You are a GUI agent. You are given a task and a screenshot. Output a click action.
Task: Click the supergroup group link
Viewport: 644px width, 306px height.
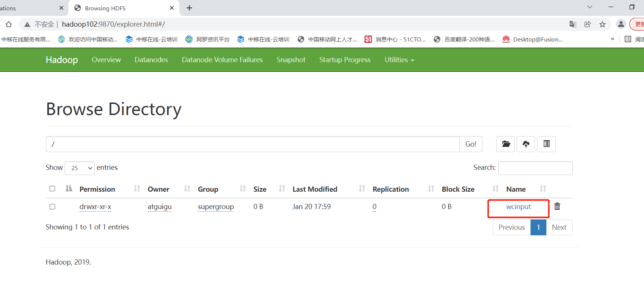tap(216, 206)
